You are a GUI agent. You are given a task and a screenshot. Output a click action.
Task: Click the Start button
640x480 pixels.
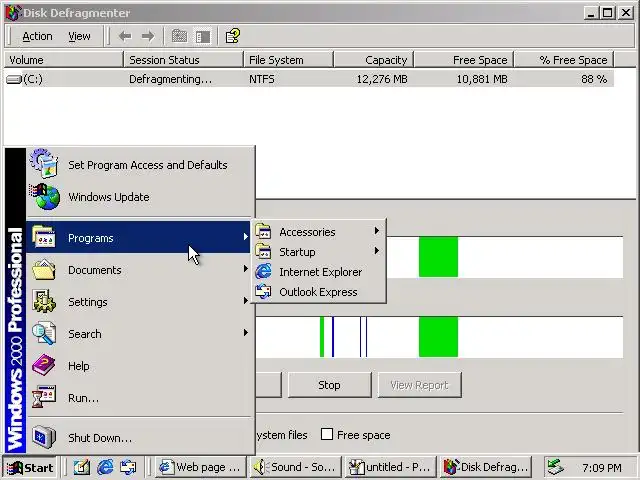coord(30,467)
